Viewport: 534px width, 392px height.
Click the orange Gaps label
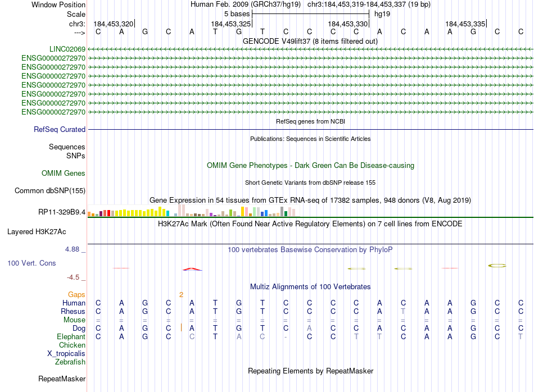click(x=76, y=294)
